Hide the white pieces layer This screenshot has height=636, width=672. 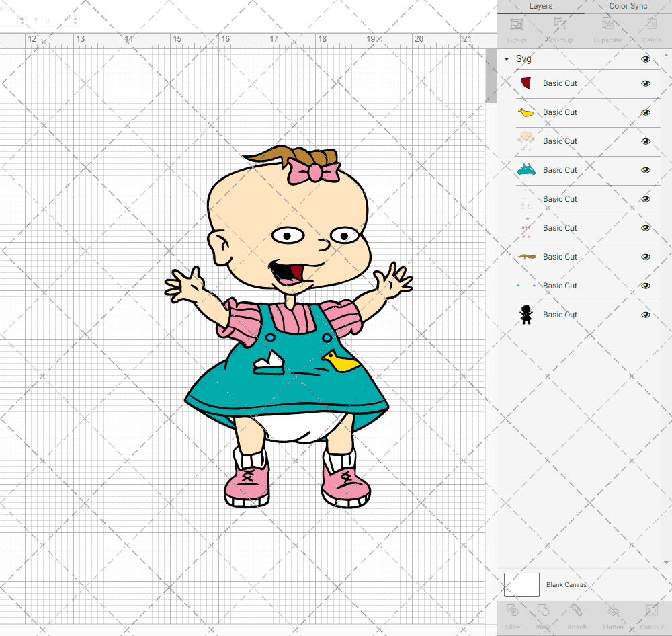645,199
